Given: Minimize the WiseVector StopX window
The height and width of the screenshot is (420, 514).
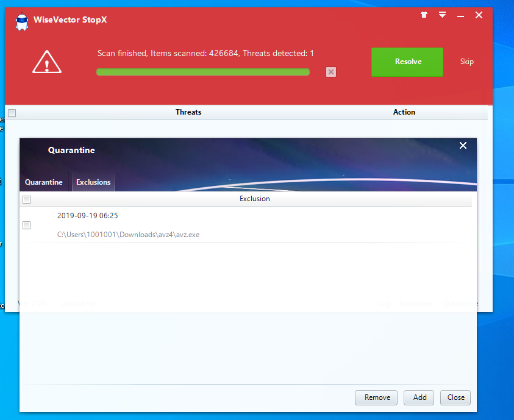Looking at the screenshot, I should click(x=460, y=16).
